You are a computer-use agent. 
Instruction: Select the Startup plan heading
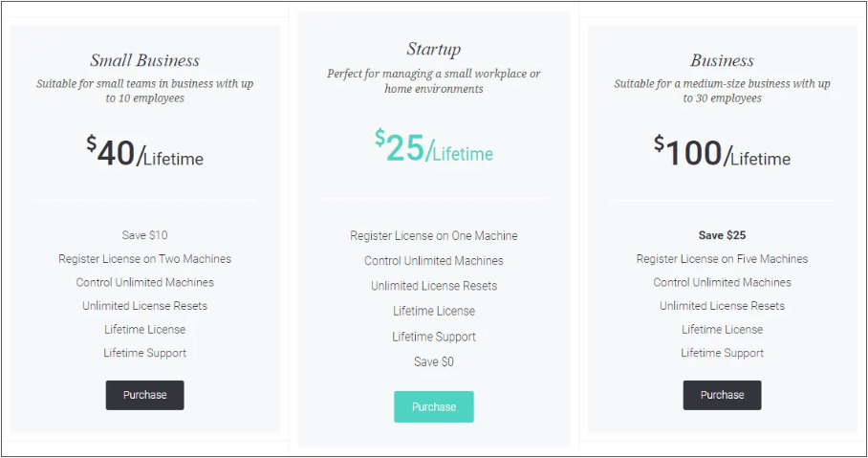433,50
